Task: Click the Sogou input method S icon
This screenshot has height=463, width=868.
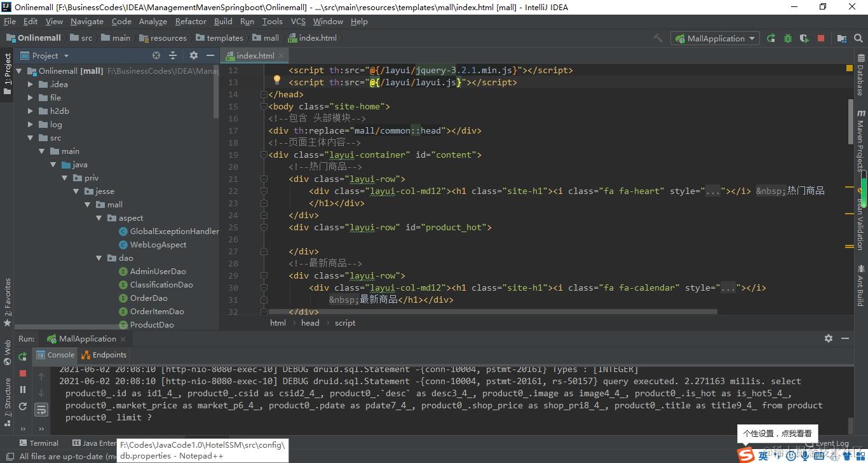Action: (x=746, y=454)
